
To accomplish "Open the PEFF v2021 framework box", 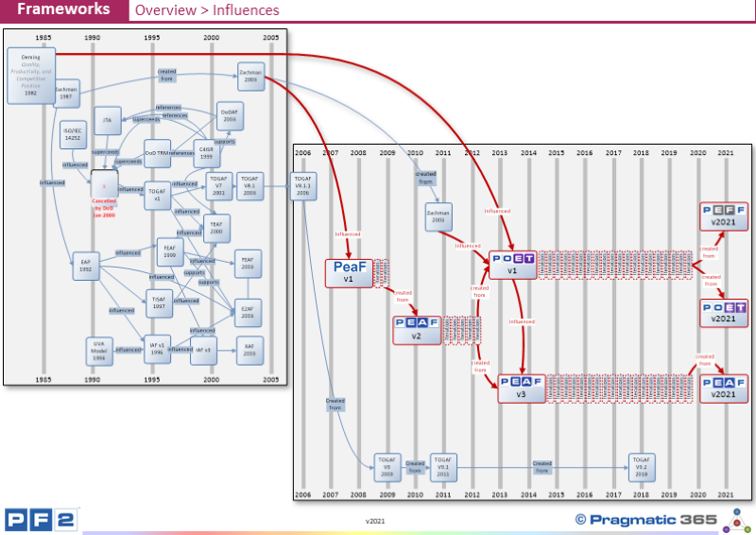I will [x=724, y=216].
